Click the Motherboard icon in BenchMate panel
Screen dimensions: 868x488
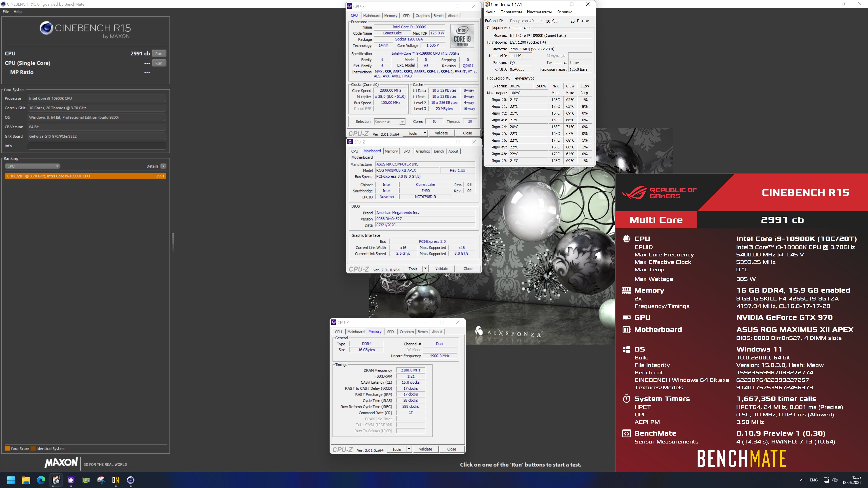tap(626, 330)
